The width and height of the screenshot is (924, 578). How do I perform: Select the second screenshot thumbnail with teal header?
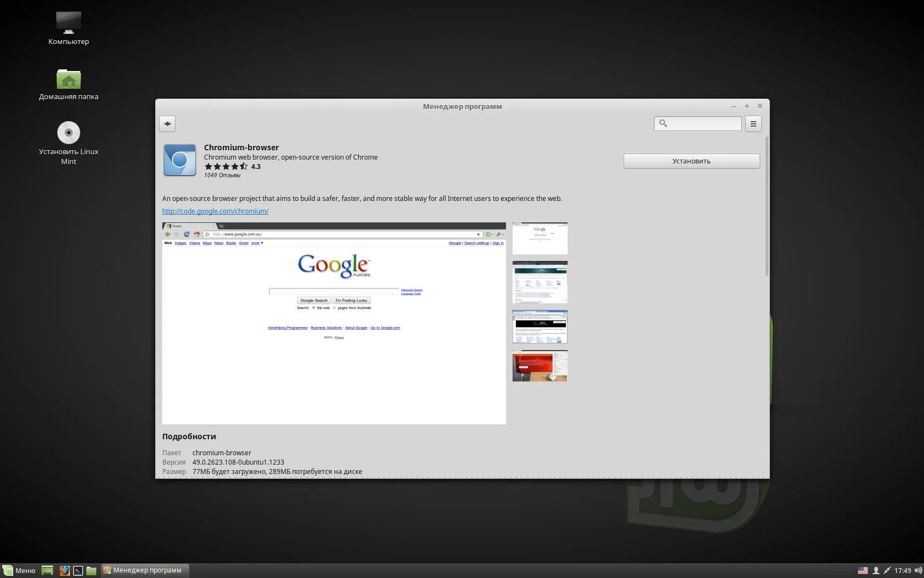[x=540, y=282]
